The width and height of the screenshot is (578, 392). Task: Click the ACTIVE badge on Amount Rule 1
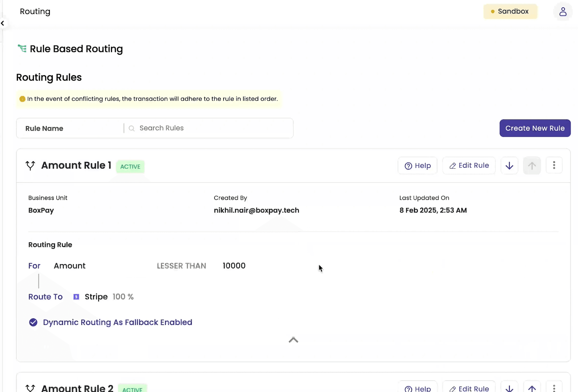130,167
